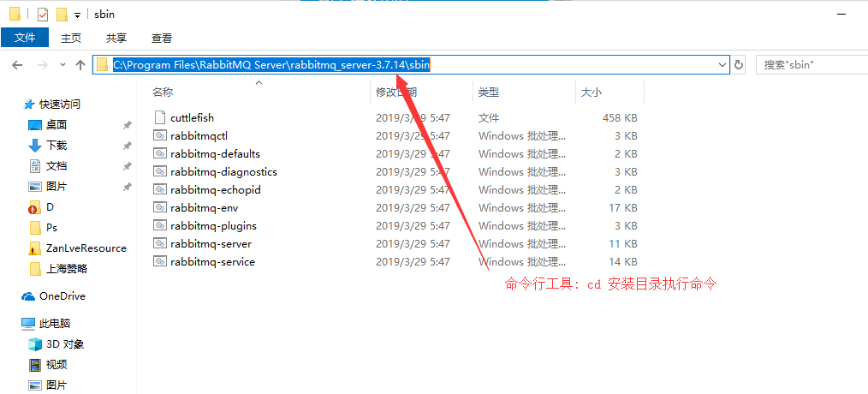Select the rabbitmq-env batch file icon
868x394 pixels.
point(160,207)
